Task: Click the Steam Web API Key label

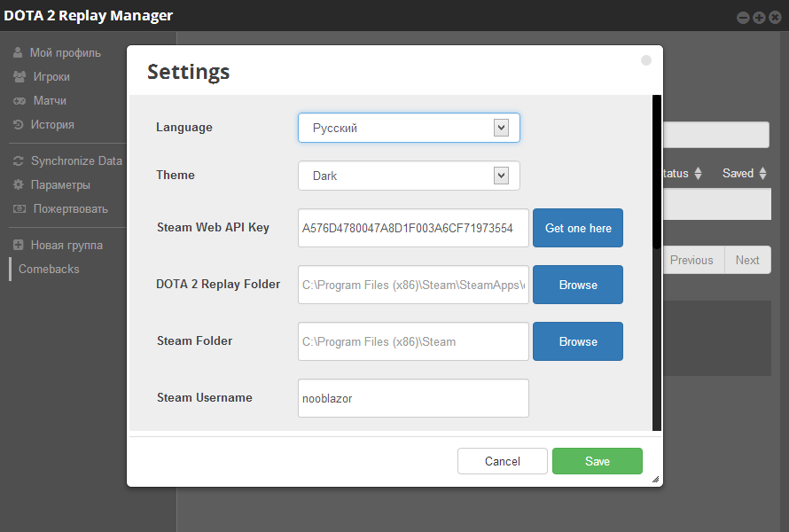Action: coord(213,228)
